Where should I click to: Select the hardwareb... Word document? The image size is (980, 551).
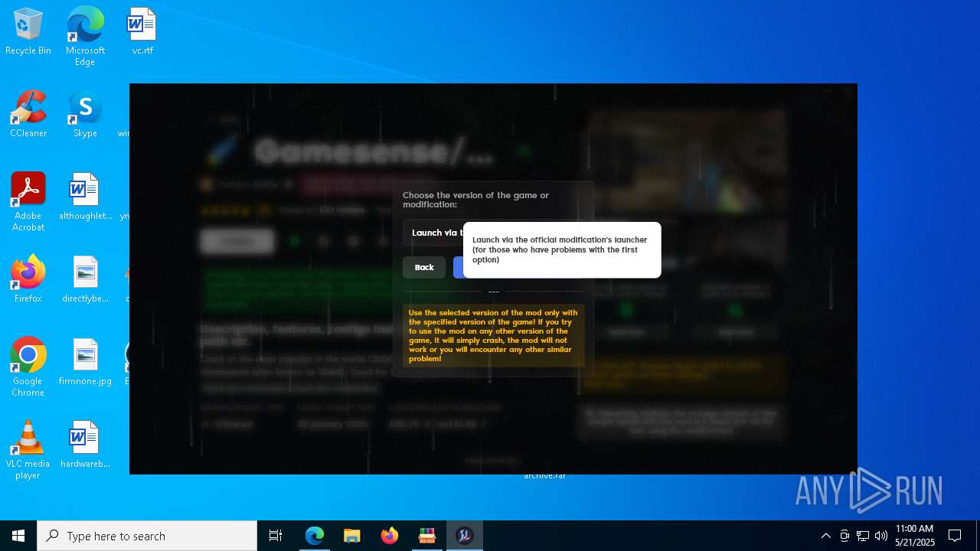(x=85, y=445)
